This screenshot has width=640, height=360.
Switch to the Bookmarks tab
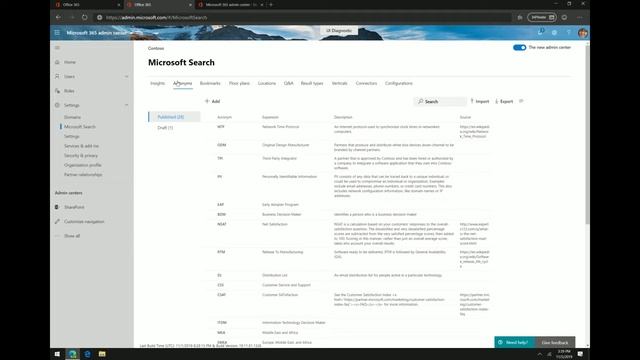210,83
